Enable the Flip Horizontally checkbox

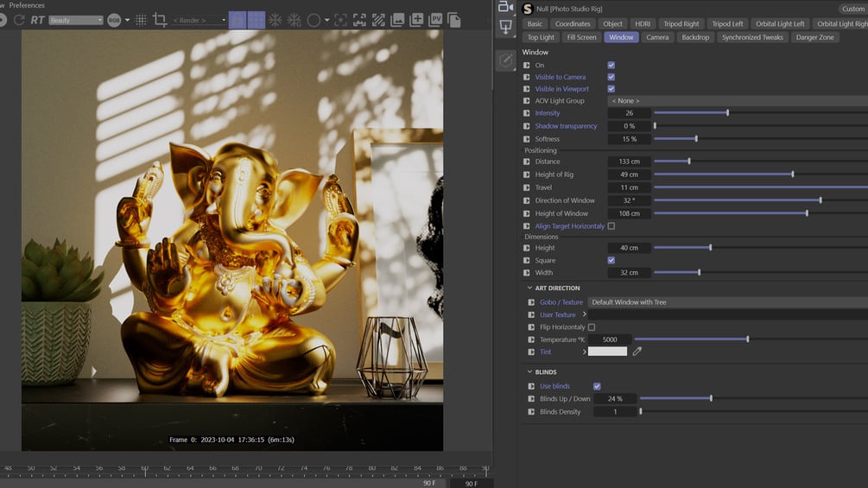(x=591, y=327)
